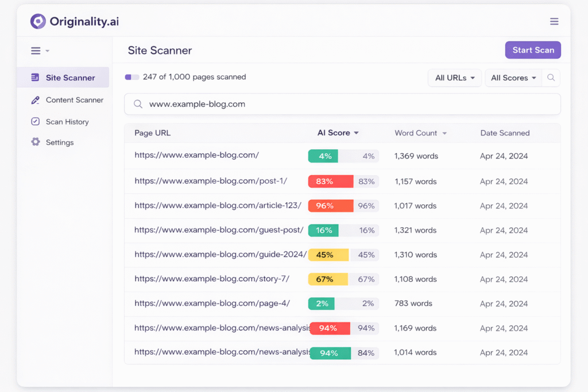Click the Content Scanner pen icon
Screen dimensions: 588x392
(x=36, y=100)
